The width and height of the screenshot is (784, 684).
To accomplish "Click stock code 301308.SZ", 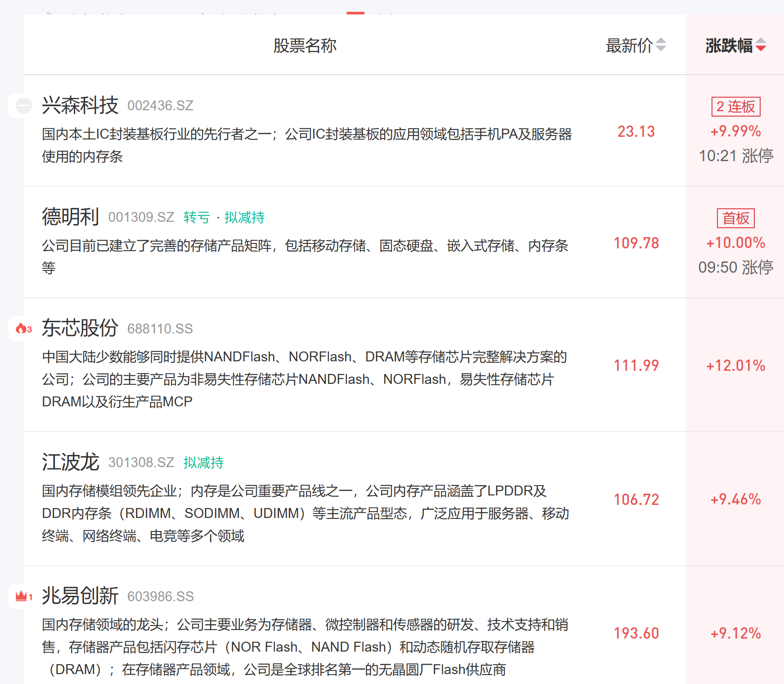I will click(141, 463).
